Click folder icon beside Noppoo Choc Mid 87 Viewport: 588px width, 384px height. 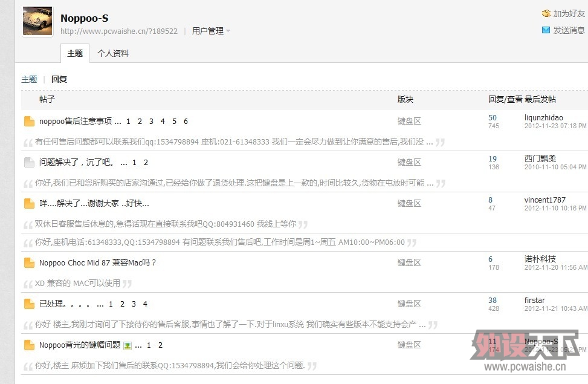click(29, 263)
